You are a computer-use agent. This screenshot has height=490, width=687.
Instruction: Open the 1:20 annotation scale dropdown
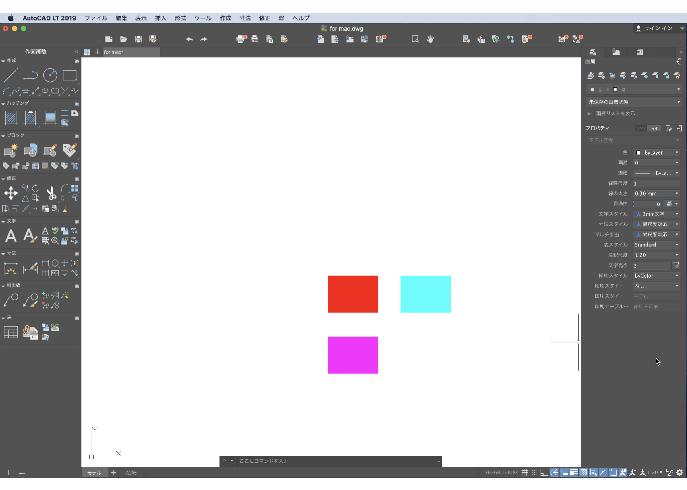pos(656,255)
